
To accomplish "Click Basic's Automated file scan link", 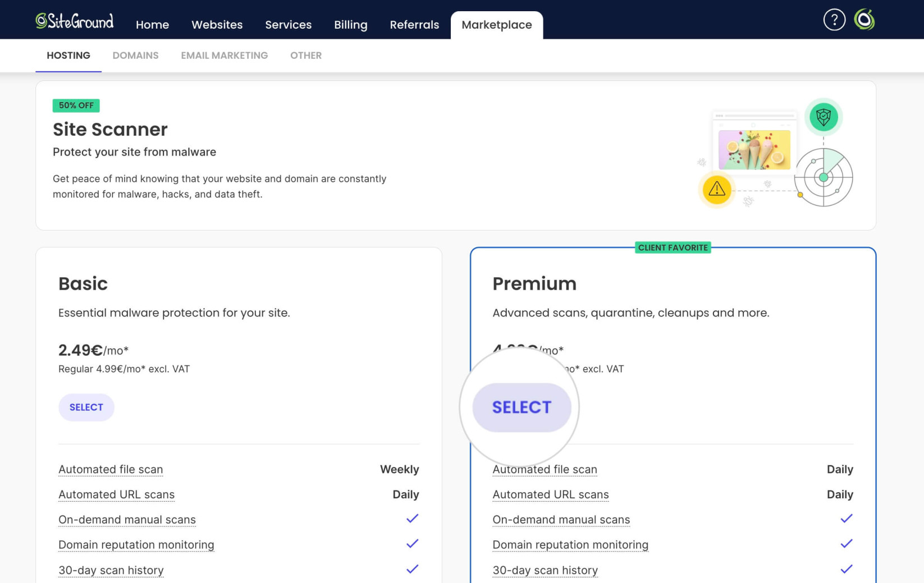I will 111,469.
